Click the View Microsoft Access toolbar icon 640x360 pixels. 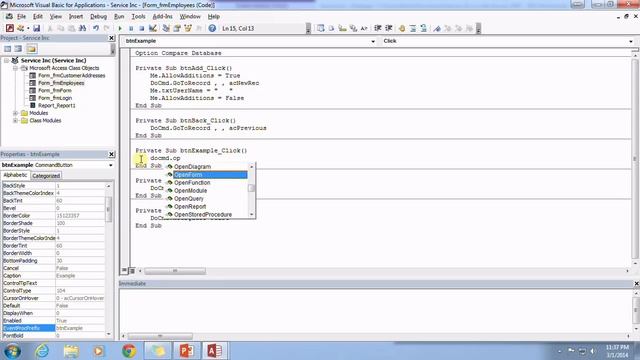point(10,28)
